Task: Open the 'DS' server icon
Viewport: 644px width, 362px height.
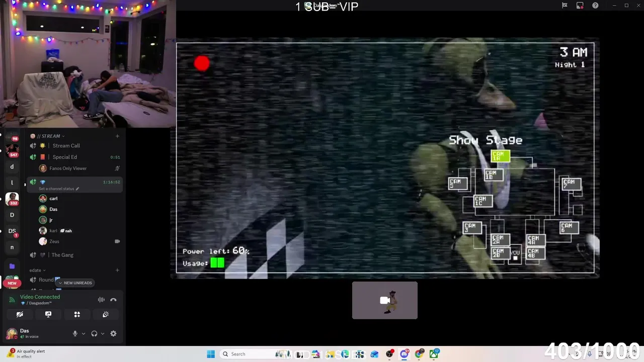Action: click(x=12, y=231)
